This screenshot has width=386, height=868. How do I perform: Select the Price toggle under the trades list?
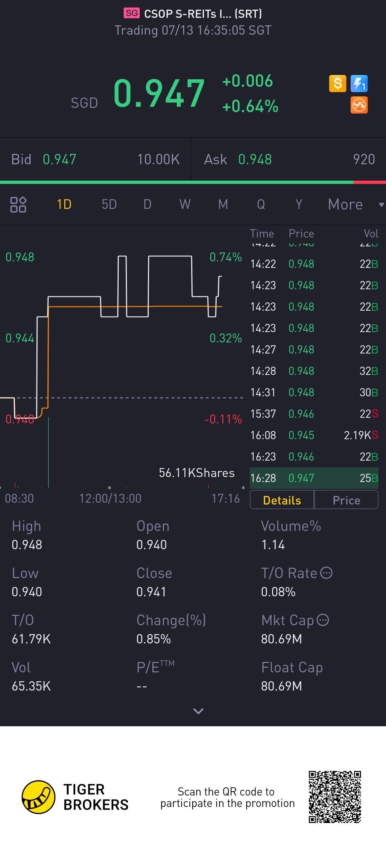click(x=346, y=500)
